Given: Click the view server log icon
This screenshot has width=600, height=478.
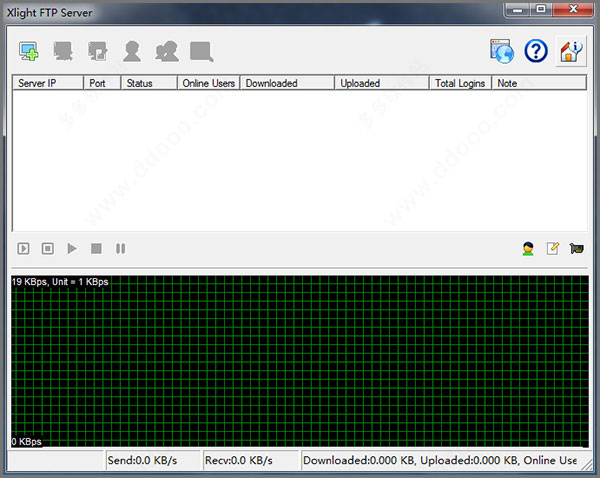Looking at the screenshot, I should (x=202, y=52).
